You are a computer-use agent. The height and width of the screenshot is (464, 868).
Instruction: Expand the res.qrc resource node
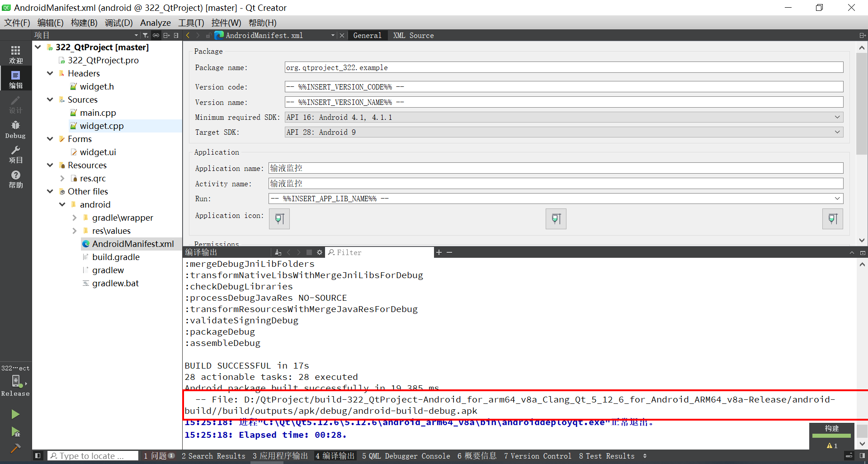62,178
